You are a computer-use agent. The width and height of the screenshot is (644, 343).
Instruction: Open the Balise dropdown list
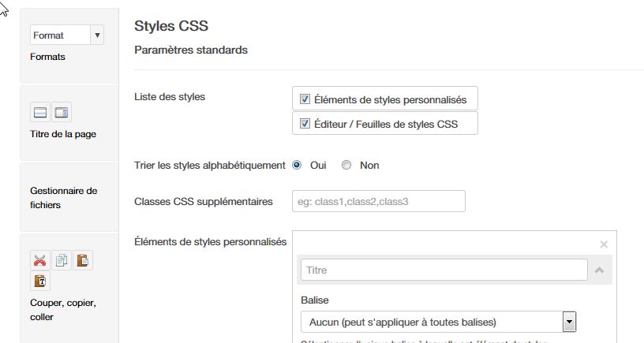tap(569, 322)
